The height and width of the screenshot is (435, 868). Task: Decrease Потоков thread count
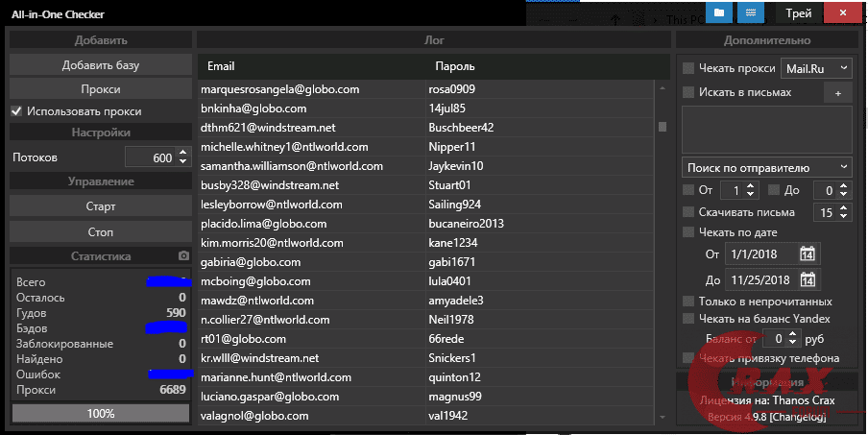pos(183,161)
